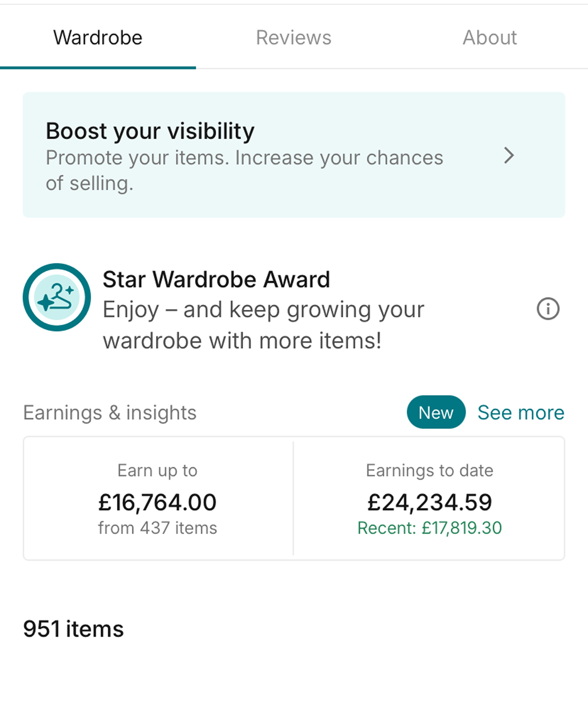Tap the Promote your items description text
Screen dimensions: 588x721
click(245, 170)
